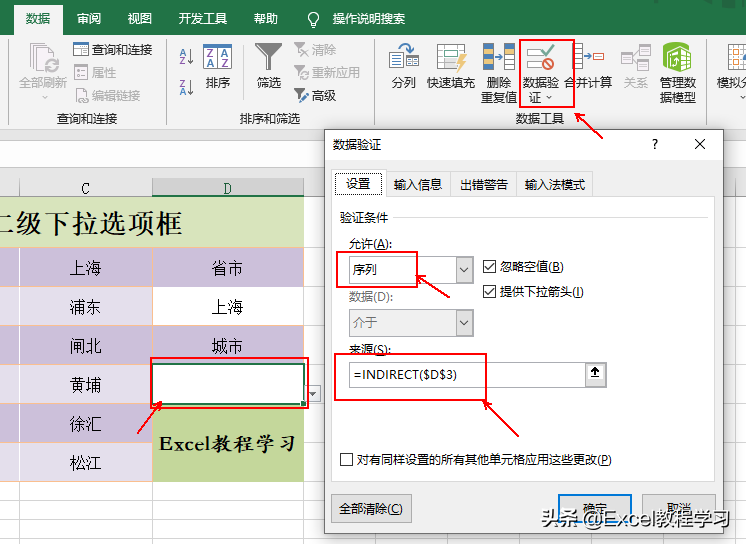Sort descending Z to A
Image resolution: width=746 pixels, height=544 pixels.
tap(186, 87)
